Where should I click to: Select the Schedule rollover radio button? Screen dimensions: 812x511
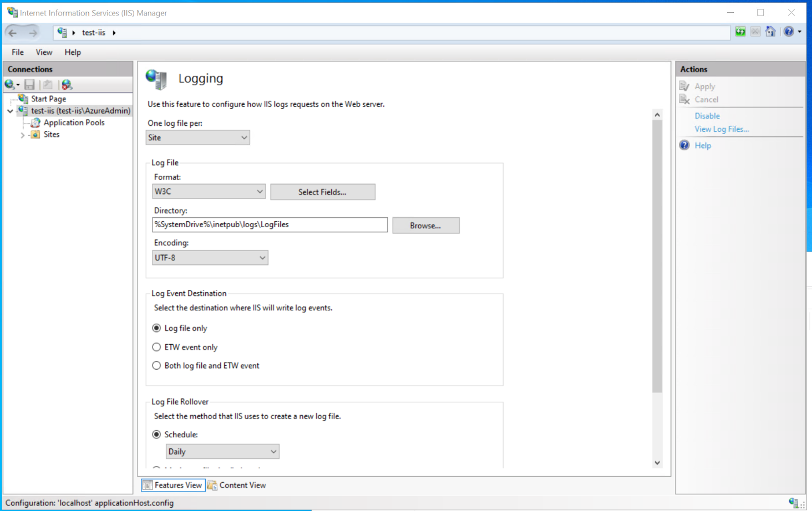(x=156, y=435)
